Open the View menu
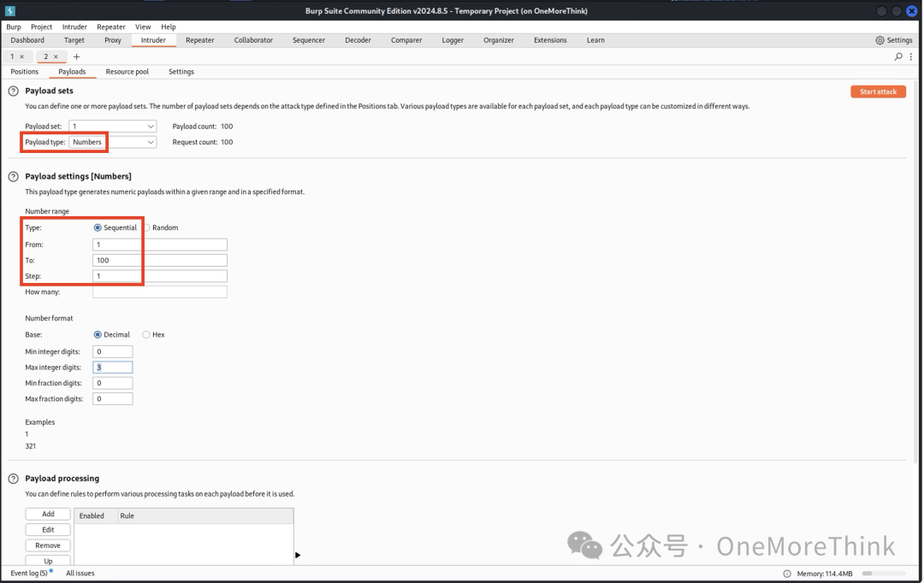The width and height of the screenshot is (924, 583). point(143,26)
